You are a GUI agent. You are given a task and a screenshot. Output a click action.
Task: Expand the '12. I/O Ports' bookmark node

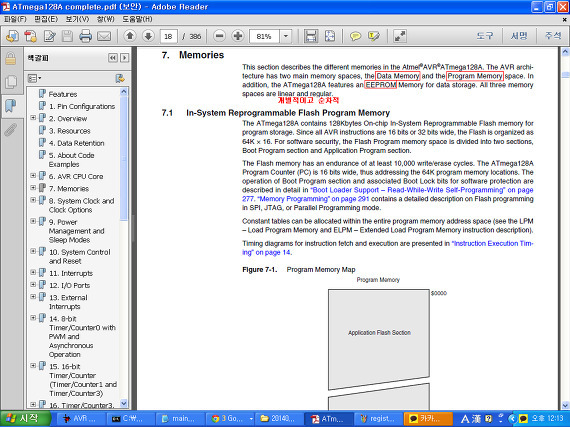(33, 285)
